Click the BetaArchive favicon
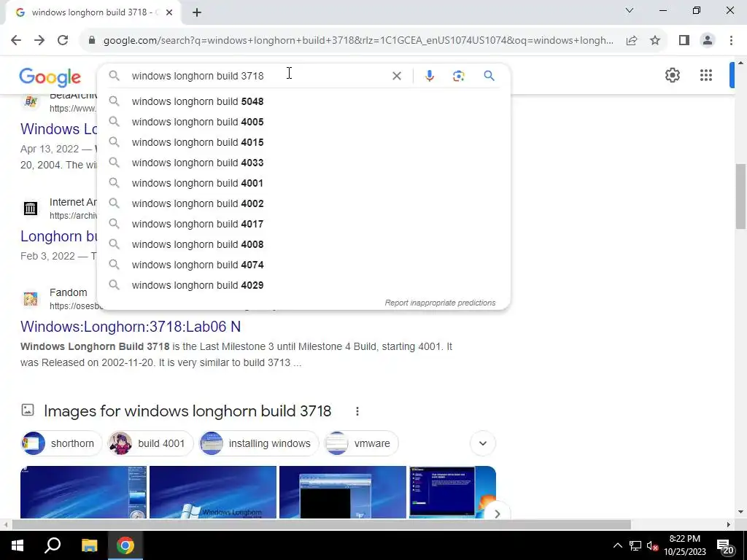747x560 pixels. coord(31,101)
